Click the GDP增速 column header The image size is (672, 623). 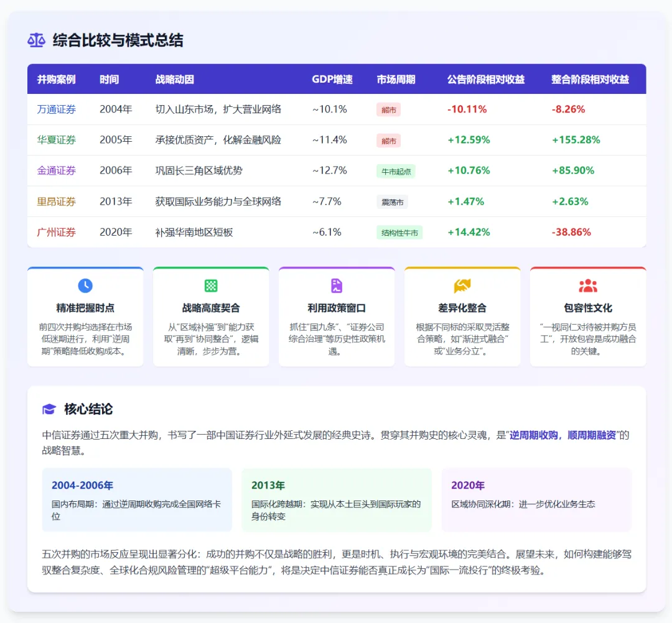point(332,79)
